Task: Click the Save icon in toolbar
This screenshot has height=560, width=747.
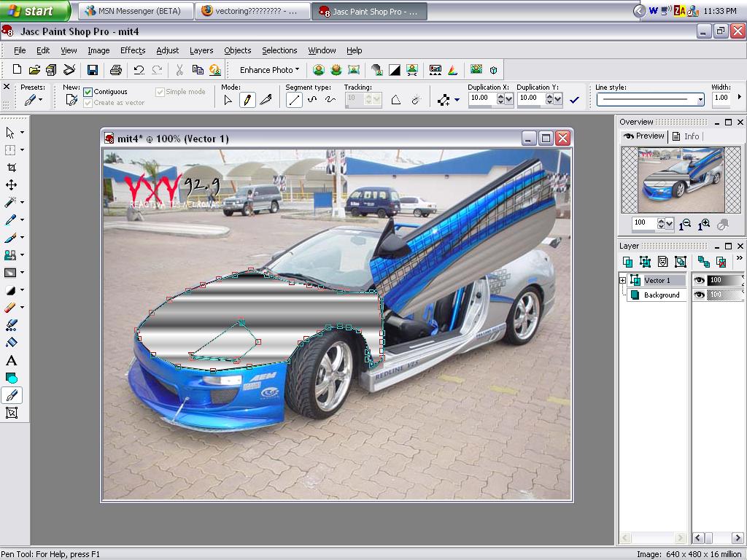Action: pos(93,70)
